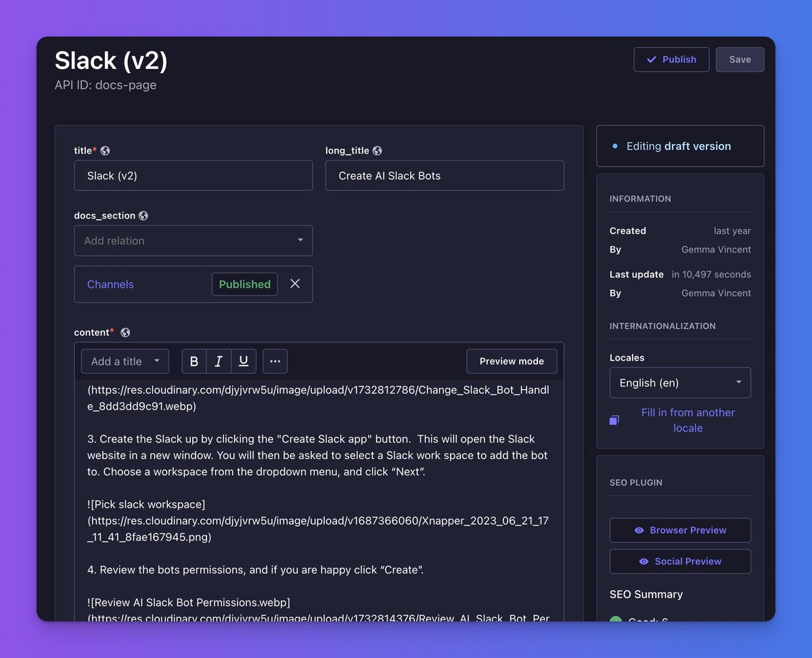Open the docs_section Add relation dropdown
812x658 pixels.
point(194,240)
